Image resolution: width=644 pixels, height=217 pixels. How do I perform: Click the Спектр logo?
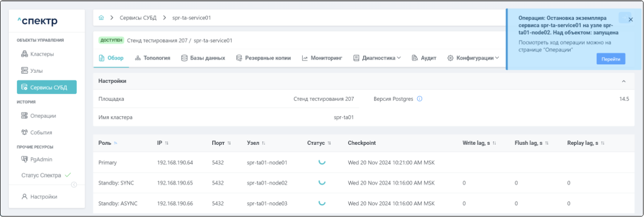(x=41, y=21)
